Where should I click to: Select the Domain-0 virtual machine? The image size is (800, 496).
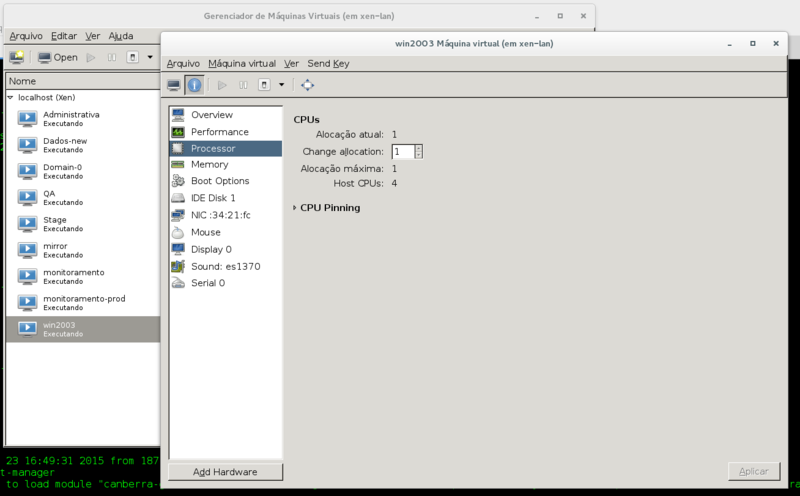pyautogui.click(x=83, y=171)
